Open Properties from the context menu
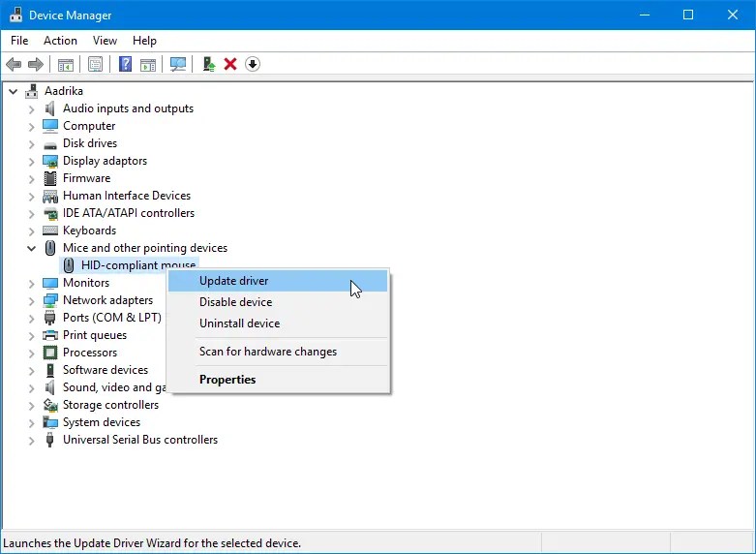756x554 pixels. [x=227, y=380]
